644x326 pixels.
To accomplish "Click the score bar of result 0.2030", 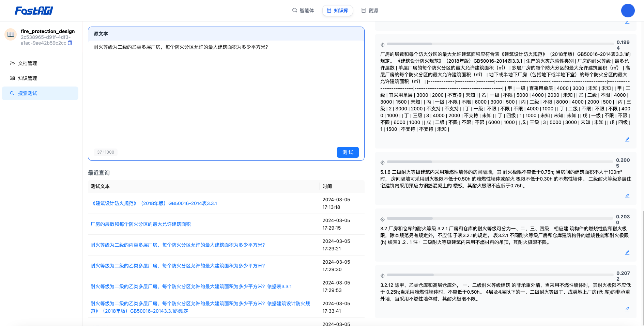I will click(500, 218).
